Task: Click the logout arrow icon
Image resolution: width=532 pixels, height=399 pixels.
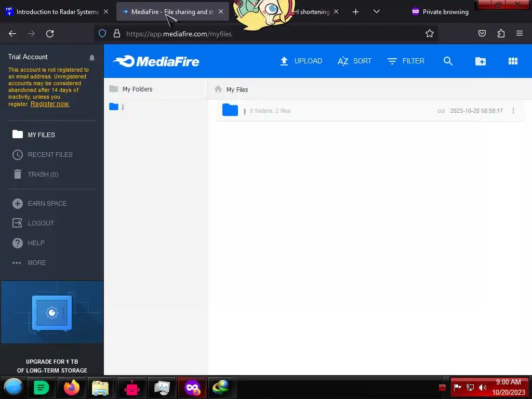Action: 17,223
